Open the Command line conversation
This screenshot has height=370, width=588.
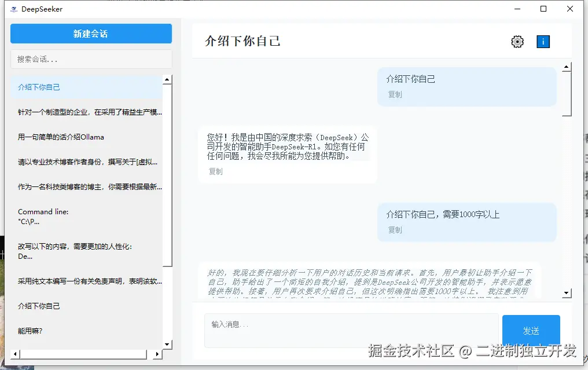[86, 217]
